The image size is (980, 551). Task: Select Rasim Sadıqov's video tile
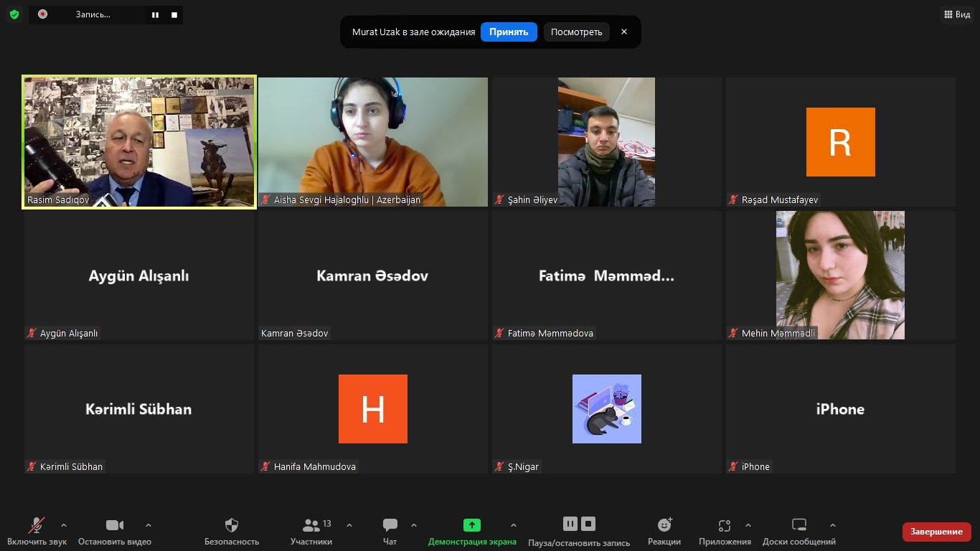139,142
